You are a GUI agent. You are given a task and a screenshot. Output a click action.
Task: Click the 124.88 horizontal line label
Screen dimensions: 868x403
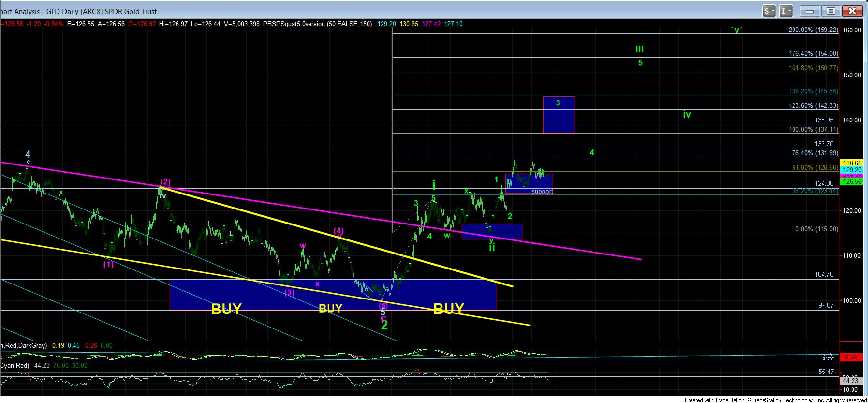[x=824, y=183]
